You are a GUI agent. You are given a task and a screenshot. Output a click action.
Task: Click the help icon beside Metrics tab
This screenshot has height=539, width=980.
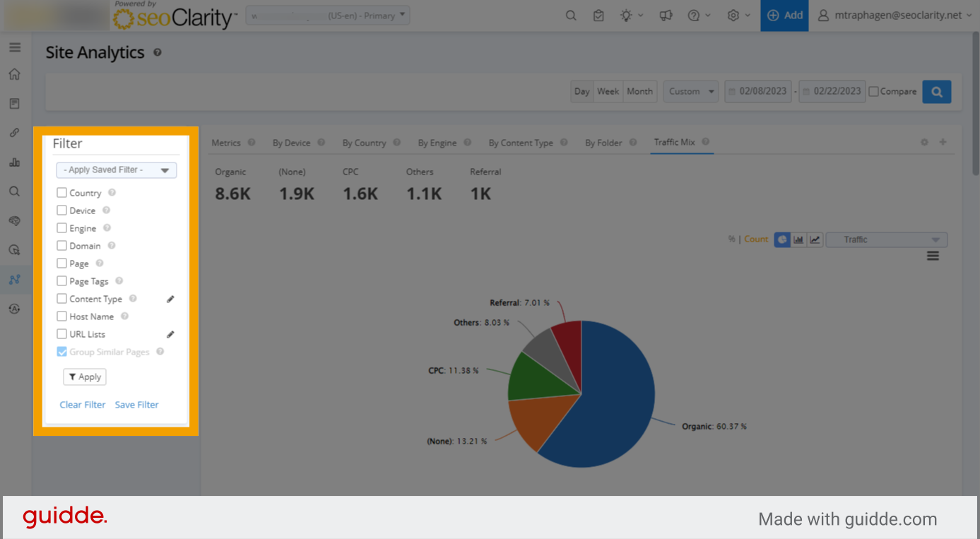(252, 142)
